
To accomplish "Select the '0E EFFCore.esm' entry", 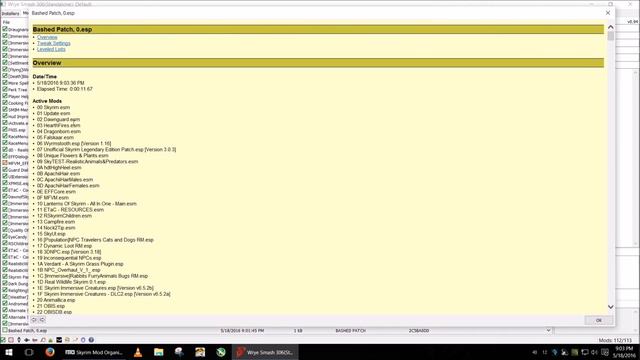I will click(56, 192).
